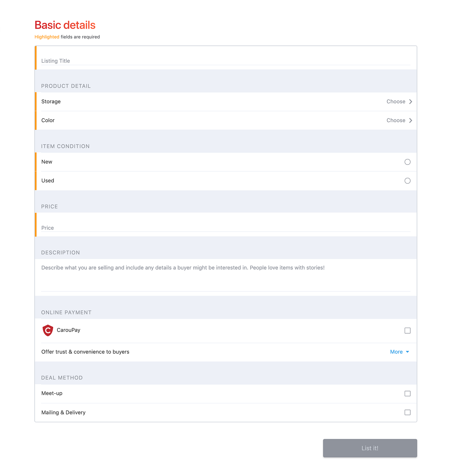Click the List it! button
The width and height of the screenshot is (454, 476).
[x=370, y=448]
